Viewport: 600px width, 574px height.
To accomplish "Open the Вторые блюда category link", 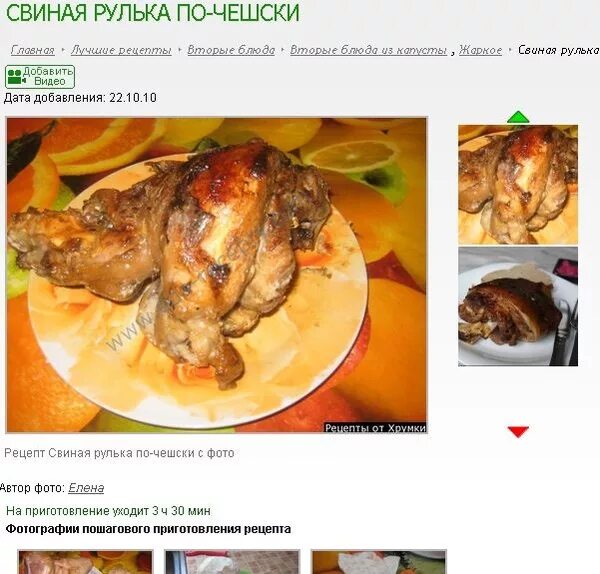I will 231,50.
